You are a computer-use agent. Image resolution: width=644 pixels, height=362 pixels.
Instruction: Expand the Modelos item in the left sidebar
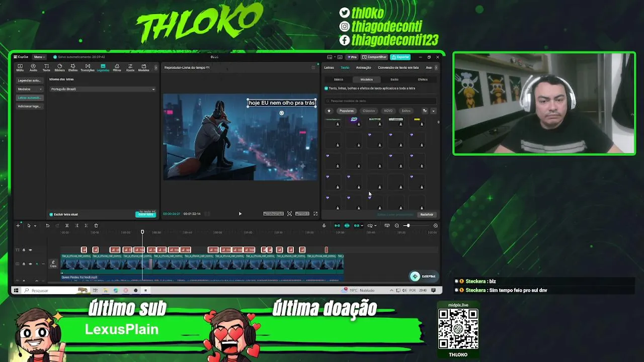click(29, 89)
